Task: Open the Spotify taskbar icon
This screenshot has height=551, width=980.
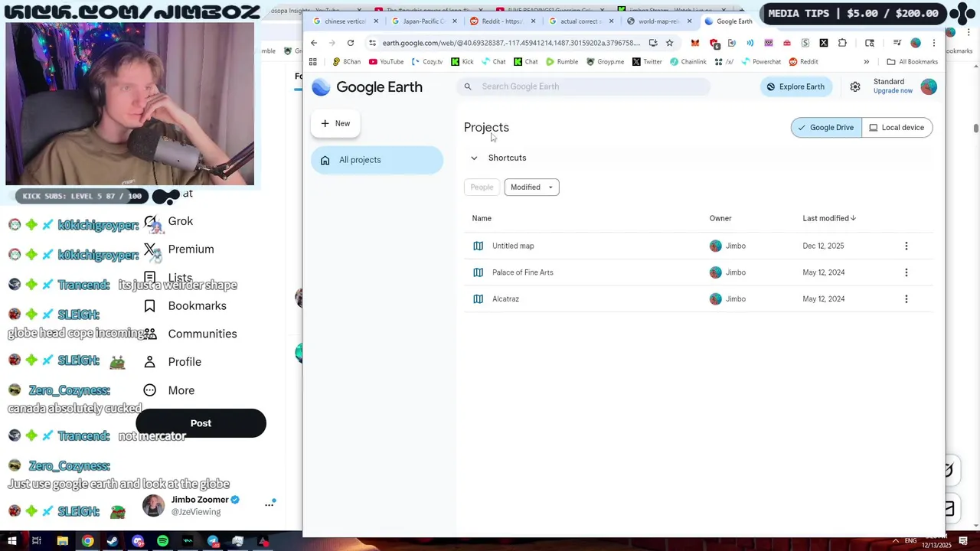Action: pyautogui.click(x=163, y=541)
